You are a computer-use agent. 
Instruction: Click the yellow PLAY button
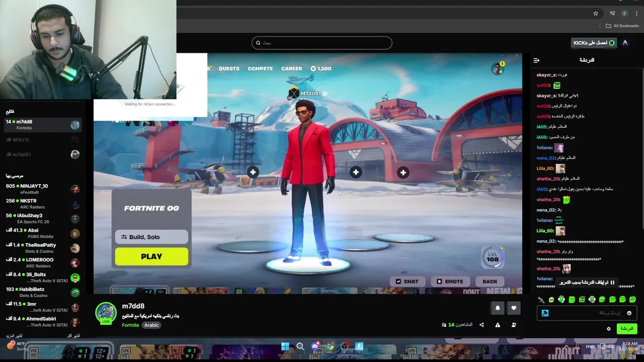point(151,256)
